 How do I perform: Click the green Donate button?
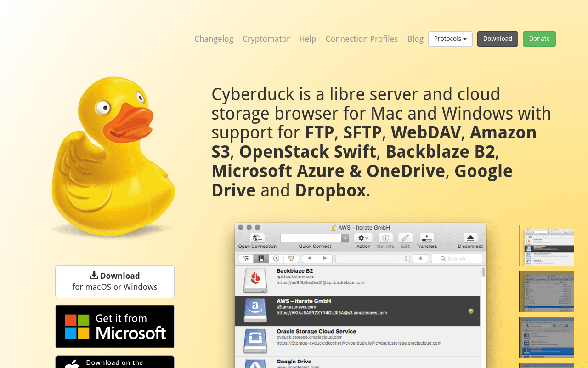click(x=539, y=39)
